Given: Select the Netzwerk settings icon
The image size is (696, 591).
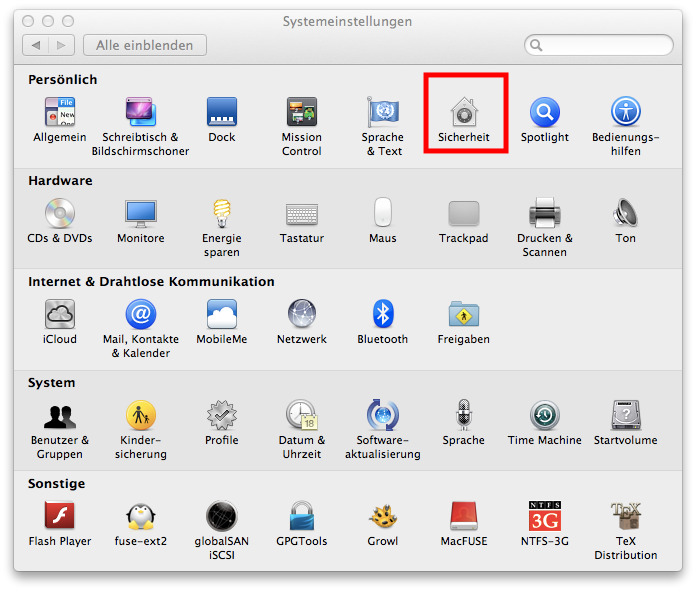Looking at the screenshot, I should pos(301,314).
